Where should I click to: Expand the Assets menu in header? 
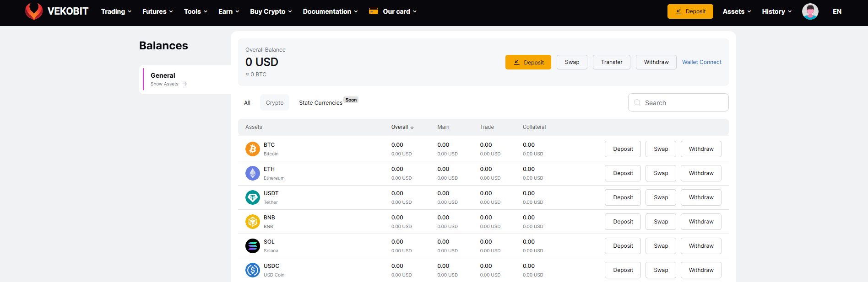point(737,11)
